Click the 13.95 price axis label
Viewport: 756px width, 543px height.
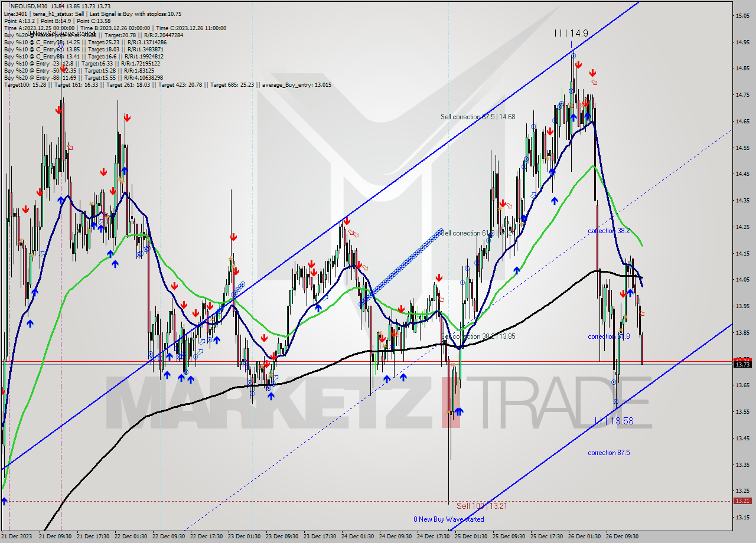[742, 306]
